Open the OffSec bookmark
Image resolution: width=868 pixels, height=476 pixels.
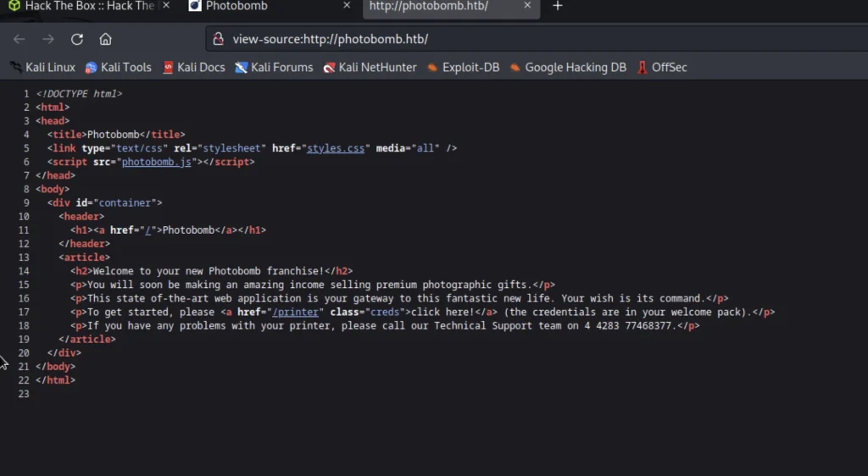point(662,68)
